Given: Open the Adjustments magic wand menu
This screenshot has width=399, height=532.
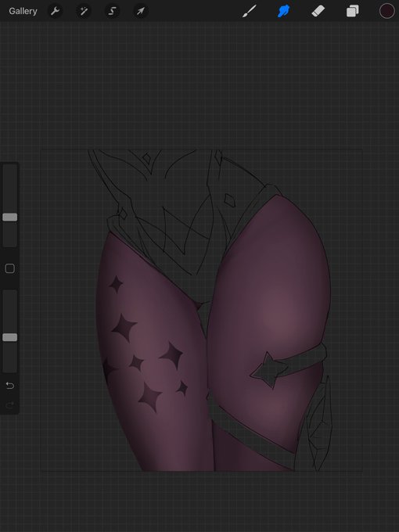Looking at the screenshot, I should coord(84,11).
